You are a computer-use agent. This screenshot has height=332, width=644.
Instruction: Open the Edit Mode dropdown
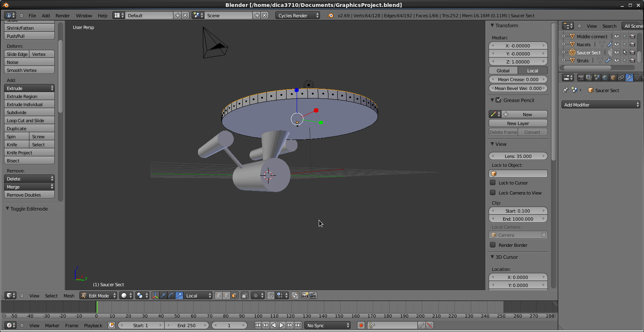coord(98,295)
